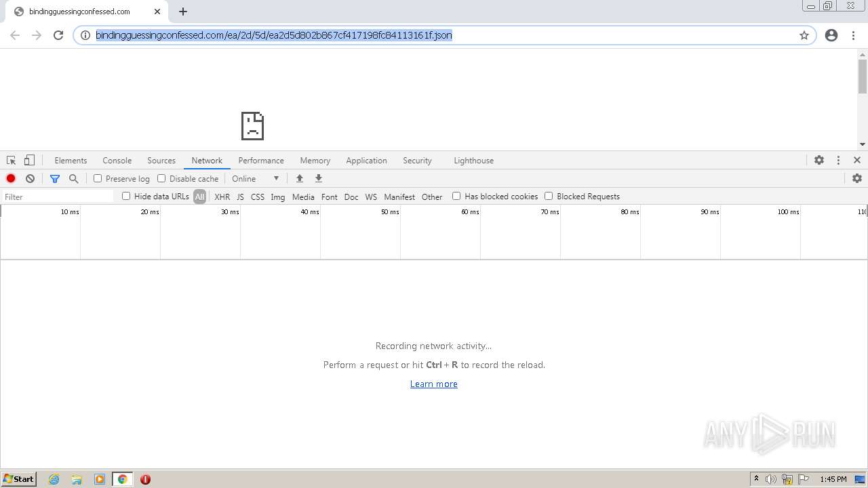
Task: Select the Network tab
Action: point(207,161)
